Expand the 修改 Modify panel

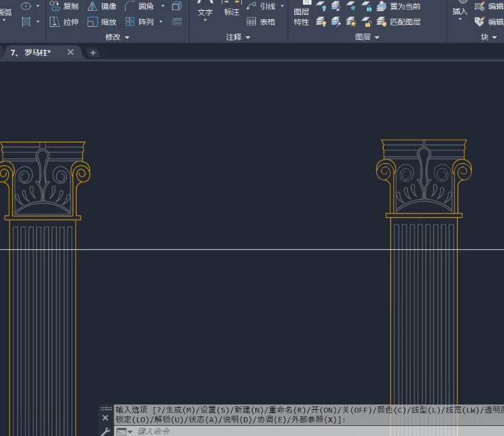(118, 37)
